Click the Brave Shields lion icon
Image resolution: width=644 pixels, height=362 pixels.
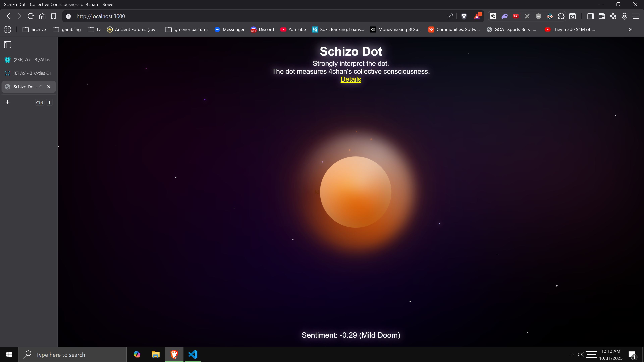point(464,16)
